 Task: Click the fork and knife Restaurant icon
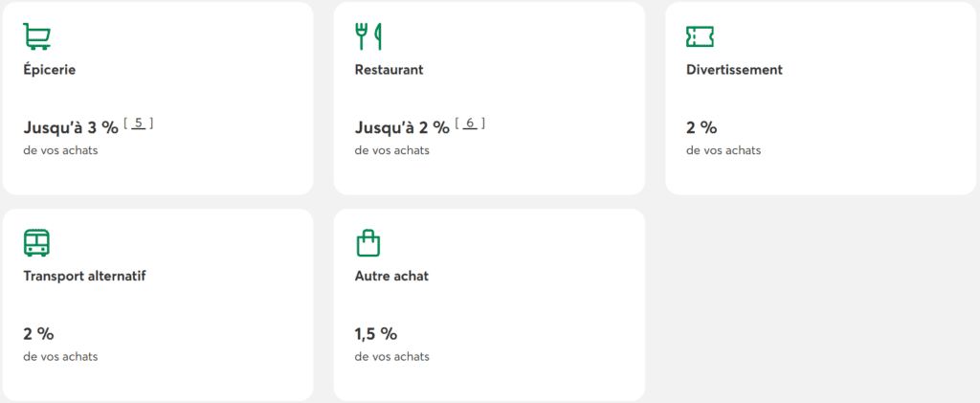pos(368,36)
